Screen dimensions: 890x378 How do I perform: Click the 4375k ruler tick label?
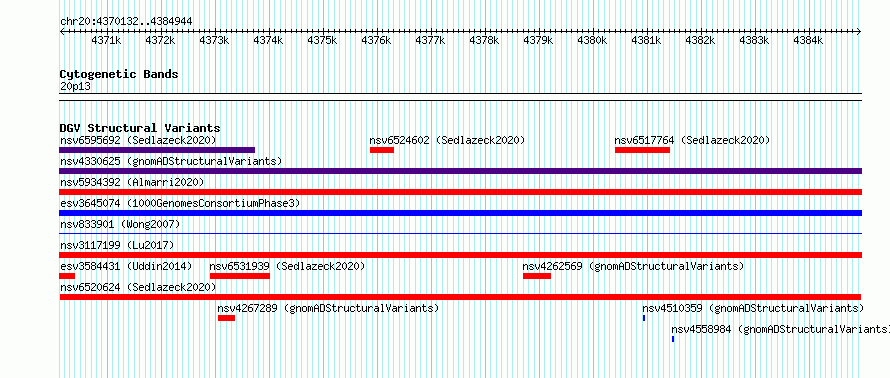point(322,40)
